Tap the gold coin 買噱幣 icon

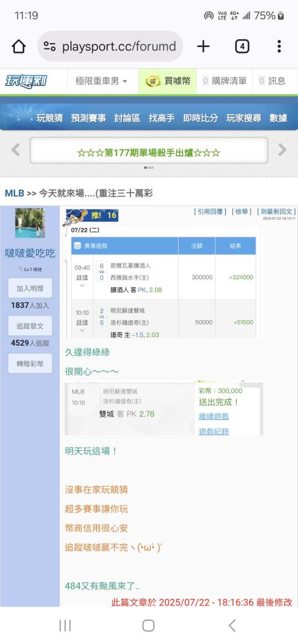point(153,81)
